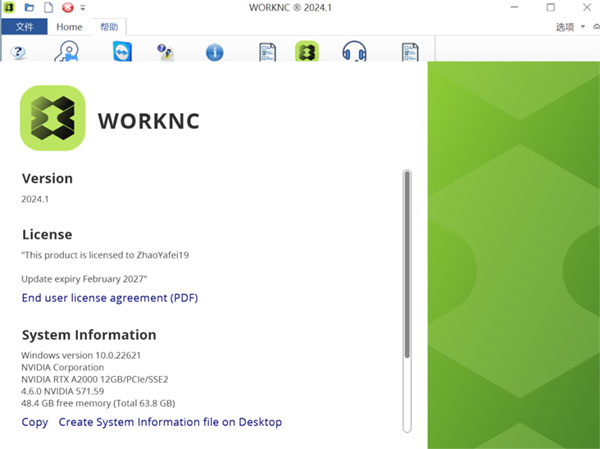Click Create System Information file on Desktop
600x449 pixels.
click(x=170, y=422)
